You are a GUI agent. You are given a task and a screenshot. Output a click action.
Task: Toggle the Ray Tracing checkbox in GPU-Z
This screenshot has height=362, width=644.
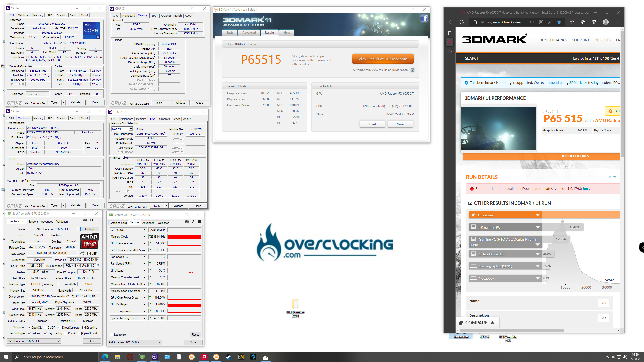point(45,333)
